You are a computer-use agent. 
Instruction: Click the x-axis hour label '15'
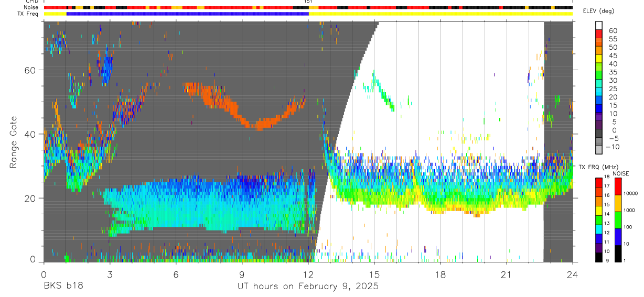tap(374, 274)
